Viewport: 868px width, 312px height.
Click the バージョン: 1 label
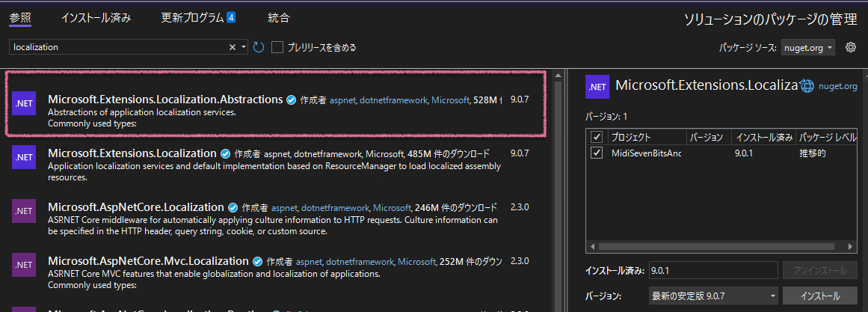click(x=607, y=117)
